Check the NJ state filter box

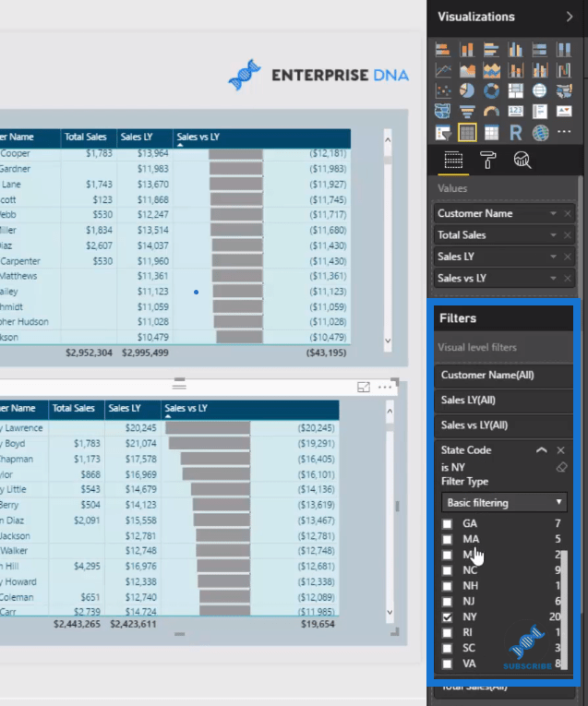pos(447,602)
